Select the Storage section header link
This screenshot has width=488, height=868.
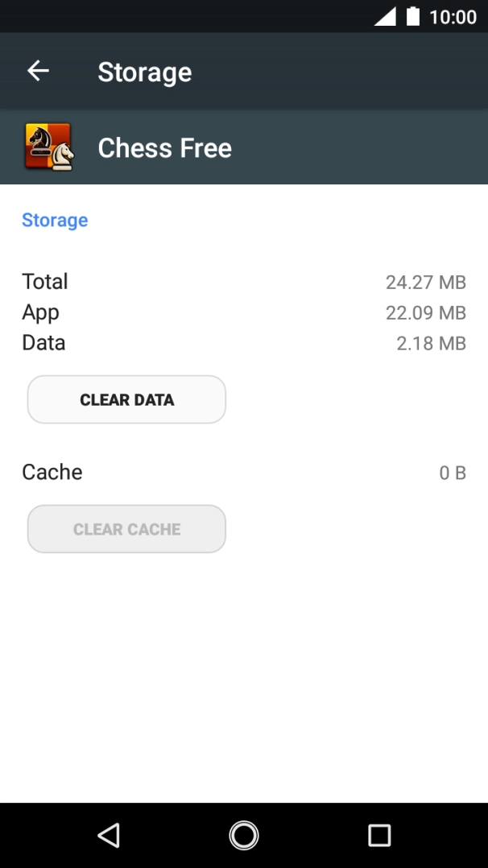(x=54, y=220)
